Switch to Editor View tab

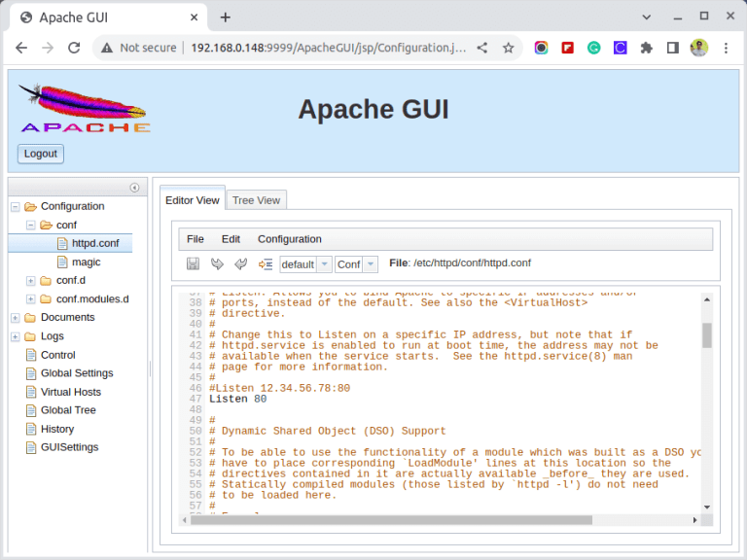pyautogui.click(x=193, y=200)
